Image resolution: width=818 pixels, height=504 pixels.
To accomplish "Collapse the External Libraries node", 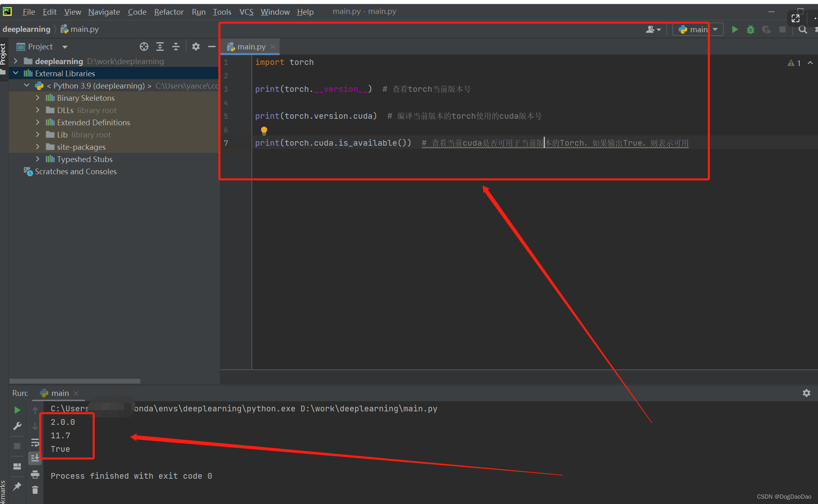I will click(16, 73).
